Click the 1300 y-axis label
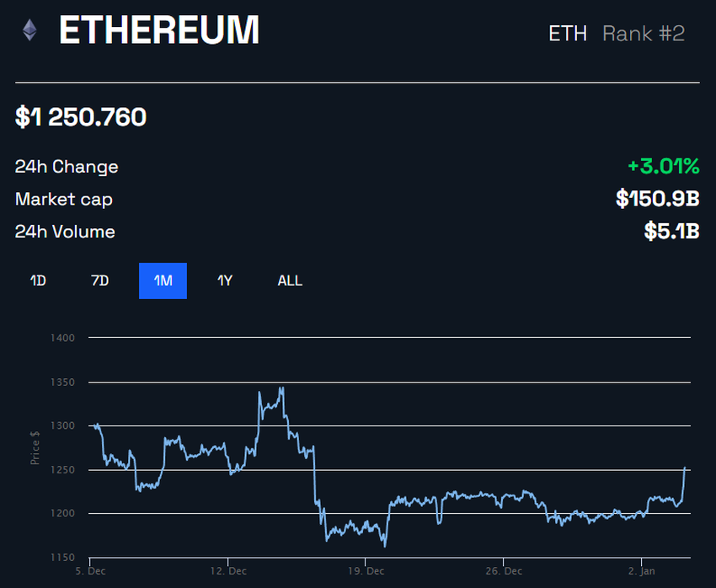 (62, 426)
